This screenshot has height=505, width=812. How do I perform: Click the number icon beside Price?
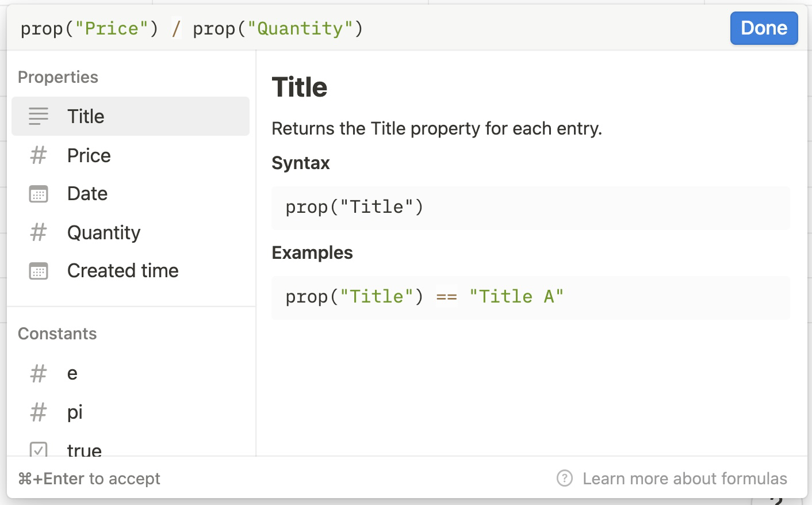39,155
